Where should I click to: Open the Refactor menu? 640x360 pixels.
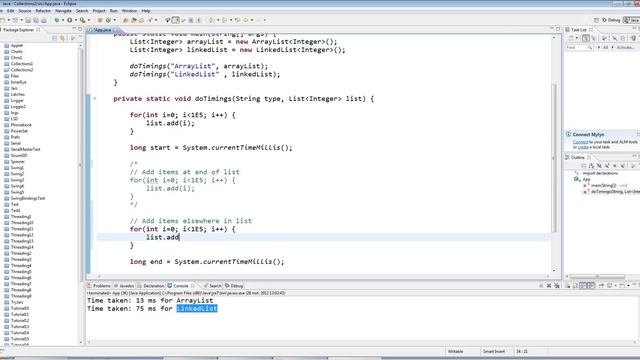tap(43, 11)
